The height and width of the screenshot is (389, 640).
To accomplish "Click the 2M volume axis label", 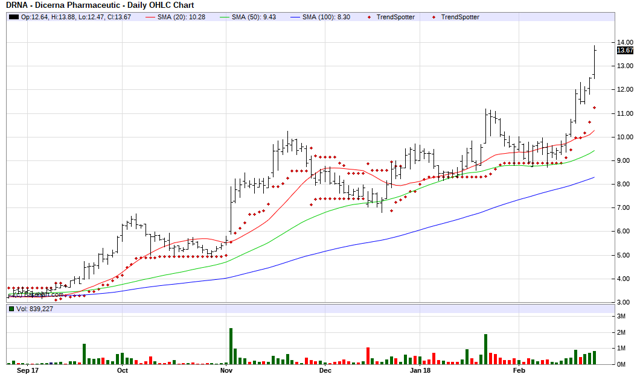I will click(621, 333).
